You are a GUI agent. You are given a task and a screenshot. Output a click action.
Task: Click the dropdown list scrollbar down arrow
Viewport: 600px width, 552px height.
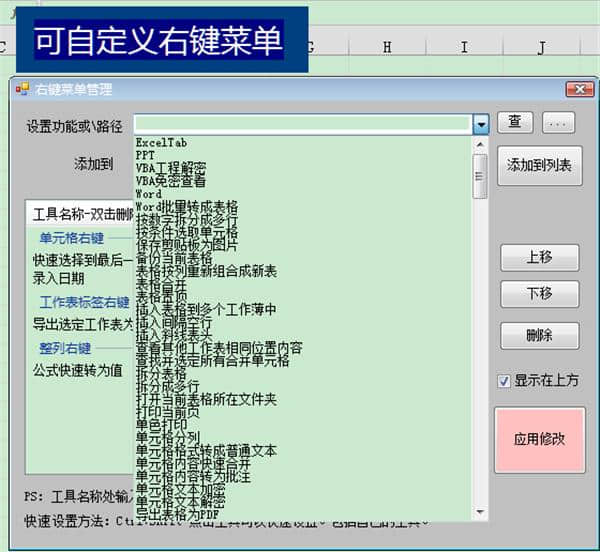[x=480, y=512]
